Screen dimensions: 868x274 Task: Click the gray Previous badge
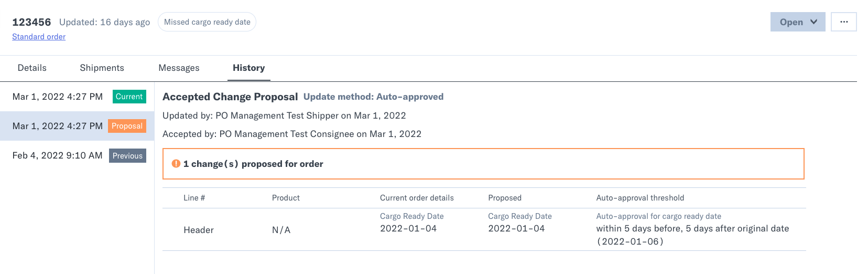127,156
